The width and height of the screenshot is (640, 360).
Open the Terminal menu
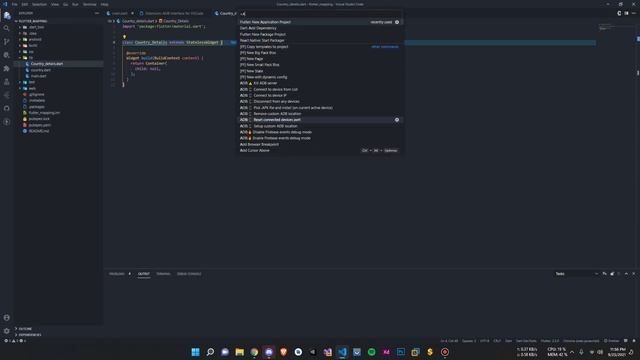pyautogui.click(x=90, y=4)
